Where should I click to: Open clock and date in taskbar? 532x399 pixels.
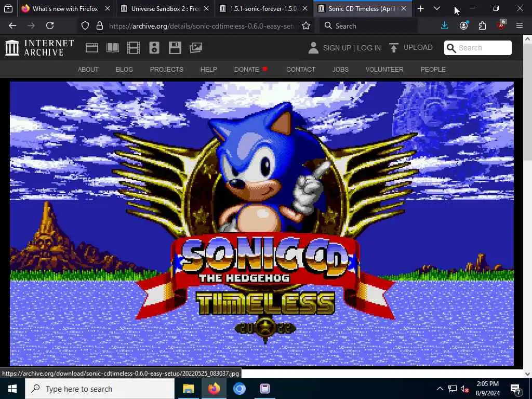tap(487, 389)
